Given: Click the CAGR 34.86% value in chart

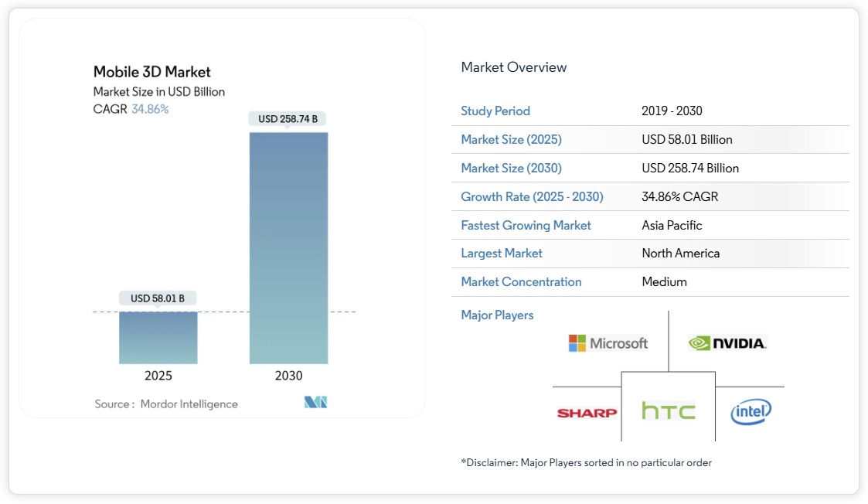Looking at the screenshot, I should tap(150, 109).
